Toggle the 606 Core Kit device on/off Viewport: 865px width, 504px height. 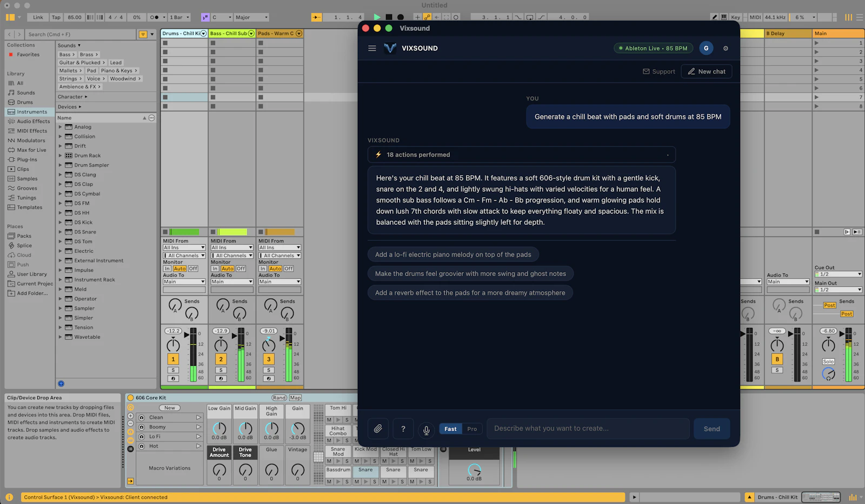point(130,398)
